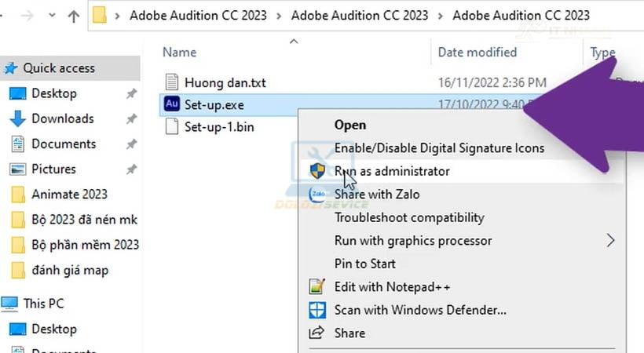Open Desktop under Quick access
Viewport: 644px width, 353px height.
(x=54, y=93)
